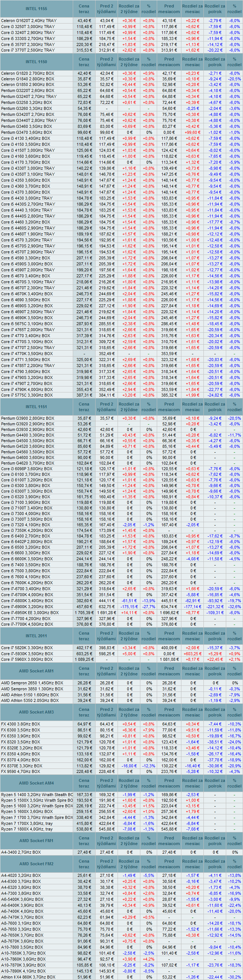Click the AMD Socket FM1 section header
The width and height of the screenshot is (243, 980).
coord(37,840)
